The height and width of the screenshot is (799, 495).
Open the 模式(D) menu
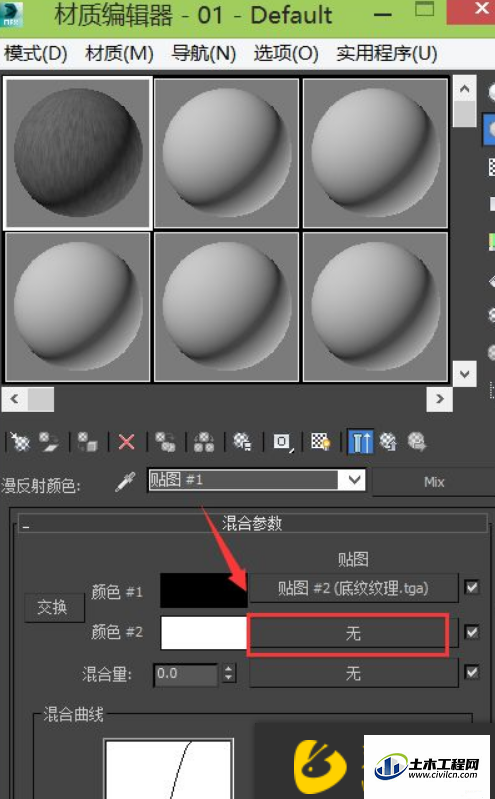coord(36,53)
